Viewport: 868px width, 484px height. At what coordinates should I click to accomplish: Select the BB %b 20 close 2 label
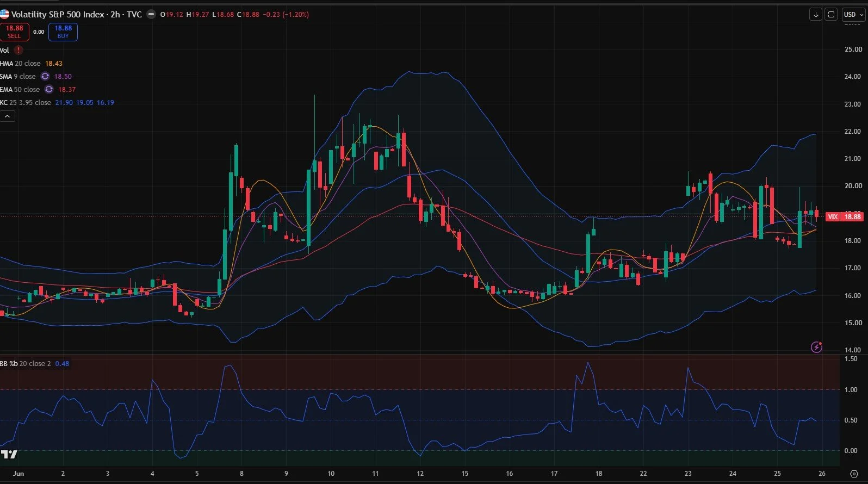click(x=26, y=364)
